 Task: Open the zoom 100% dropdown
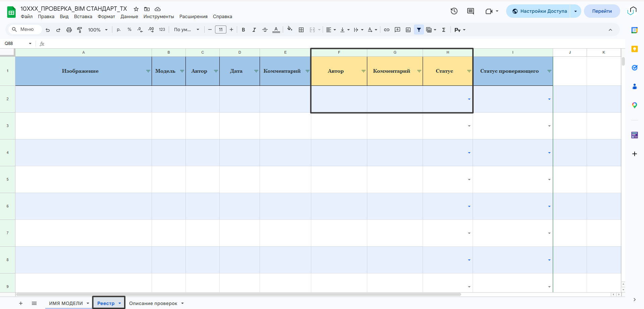[98, 30]
